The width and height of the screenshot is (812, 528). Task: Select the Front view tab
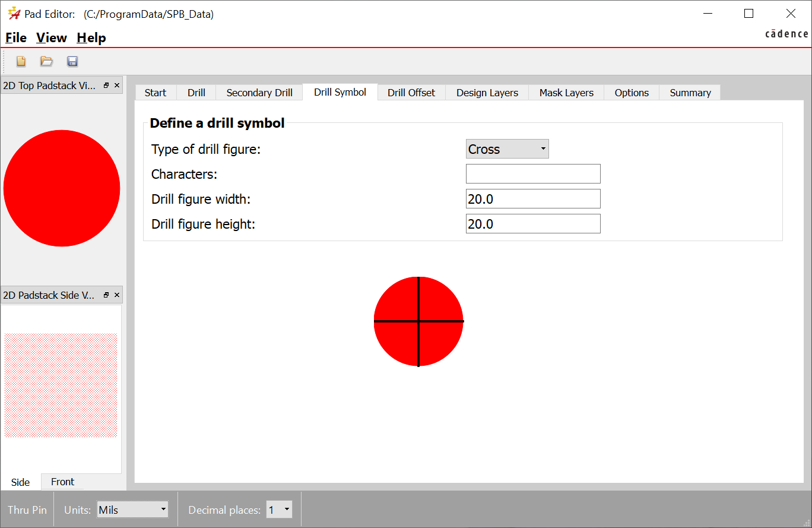[x=62, y=482]
